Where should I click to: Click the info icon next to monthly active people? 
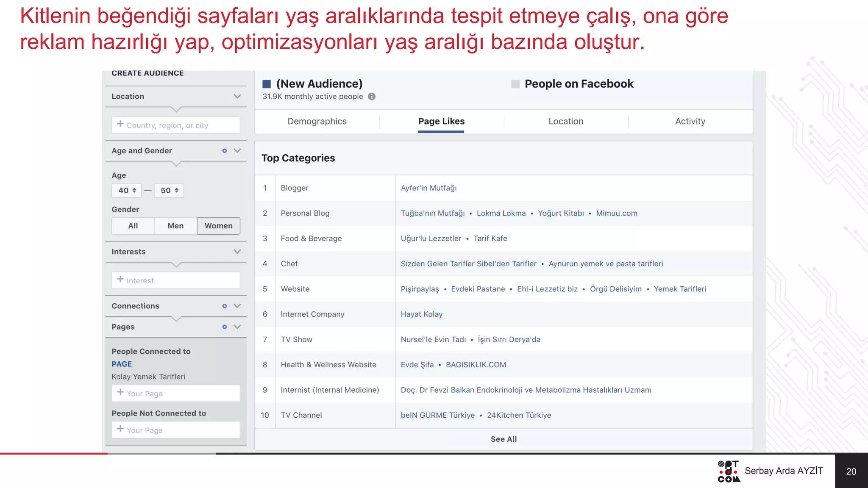372,97
